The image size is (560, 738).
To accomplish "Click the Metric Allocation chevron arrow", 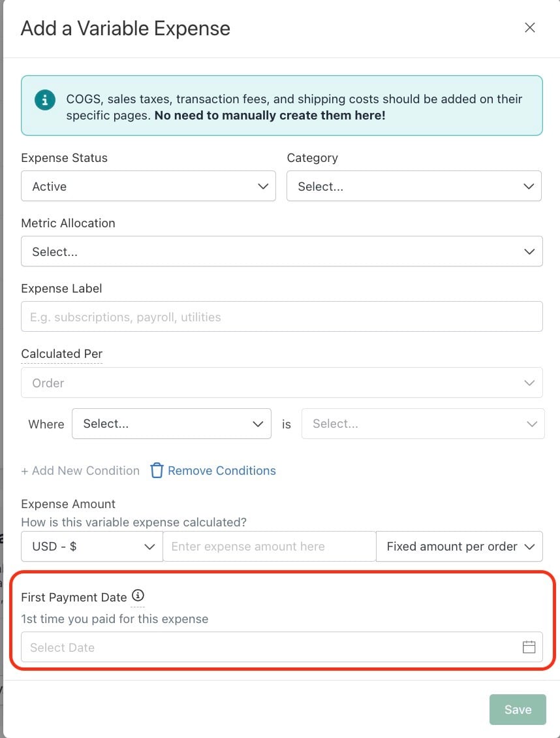I will coord(529,252).
